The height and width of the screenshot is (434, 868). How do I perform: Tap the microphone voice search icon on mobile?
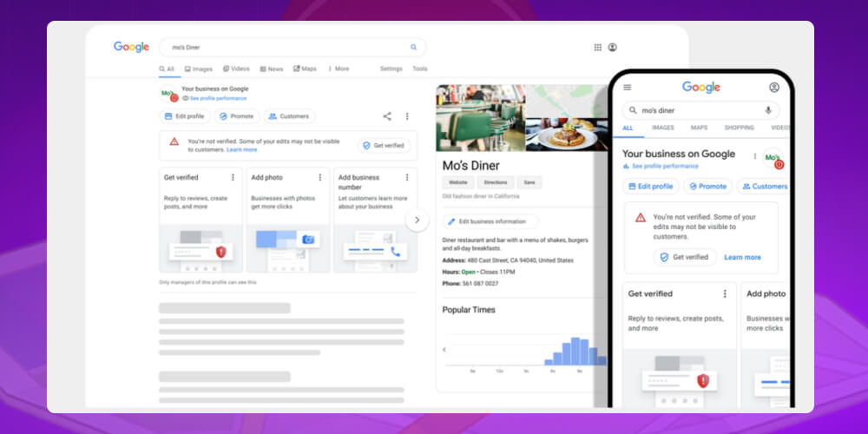[768, 110]
